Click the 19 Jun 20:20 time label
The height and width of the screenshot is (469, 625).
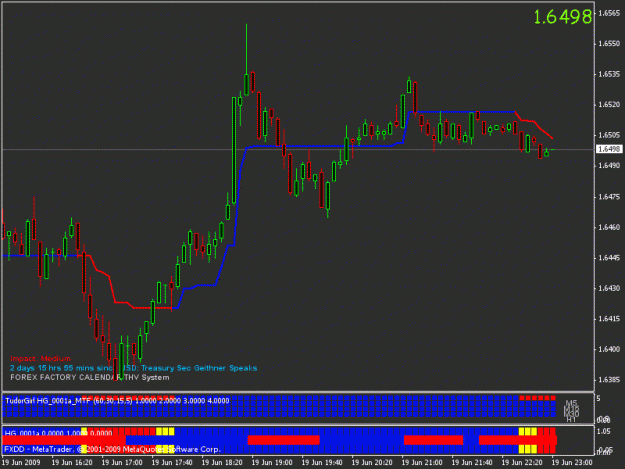[372, 463]
